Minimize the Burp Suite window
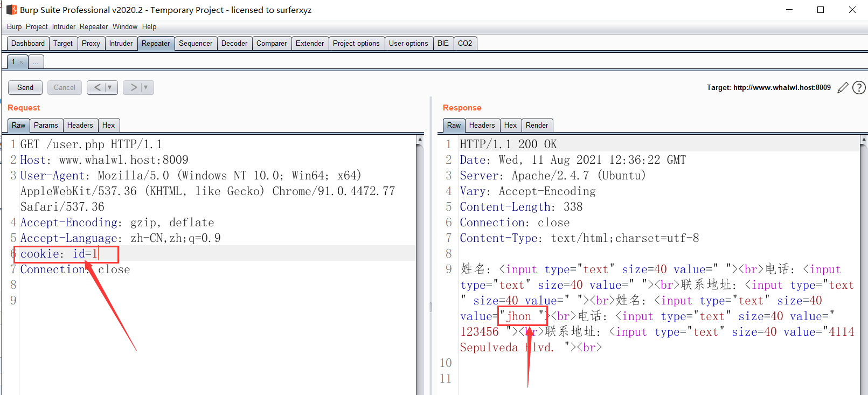 pyautogui.click(x=789, y=10)
